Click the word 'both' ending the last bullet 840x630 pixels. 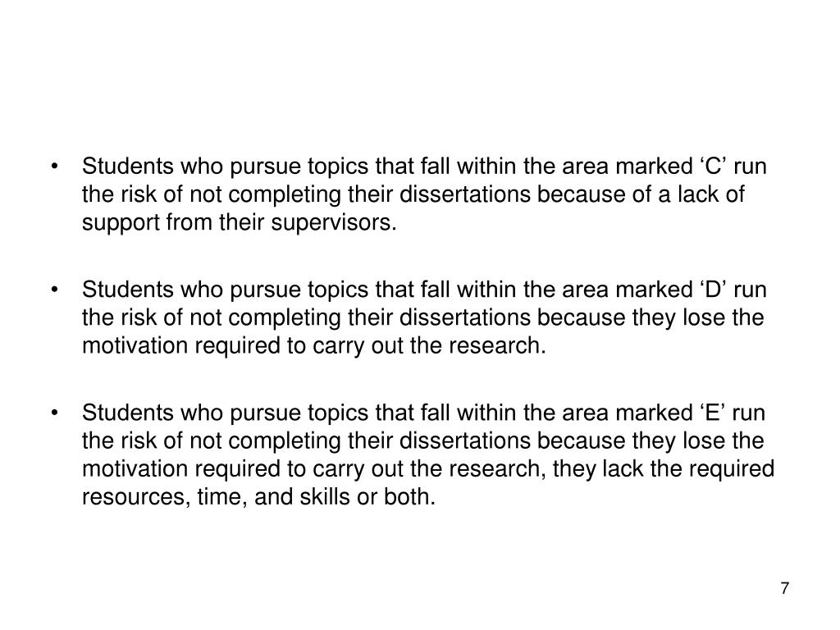410,496
